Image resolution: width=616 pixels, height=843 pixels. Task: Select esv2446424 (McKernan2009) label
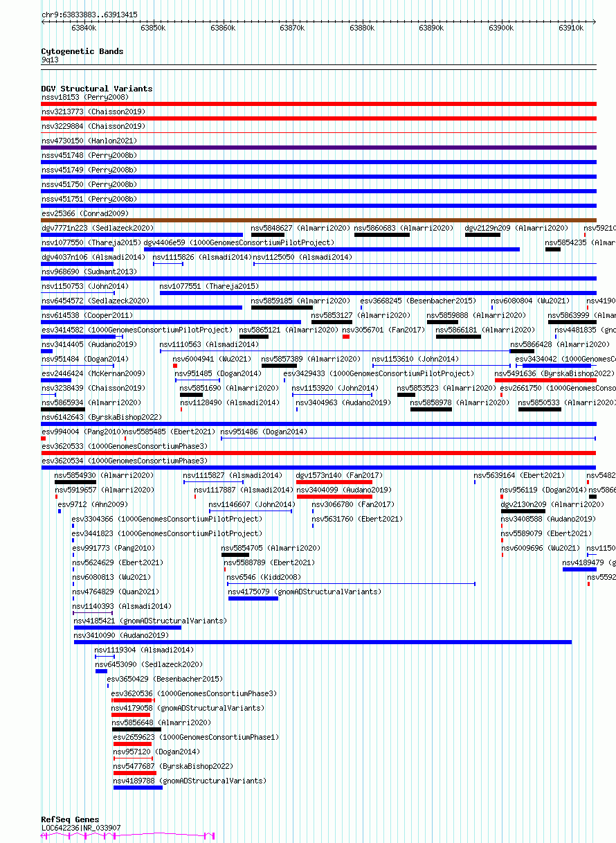[x=93, y=373]
